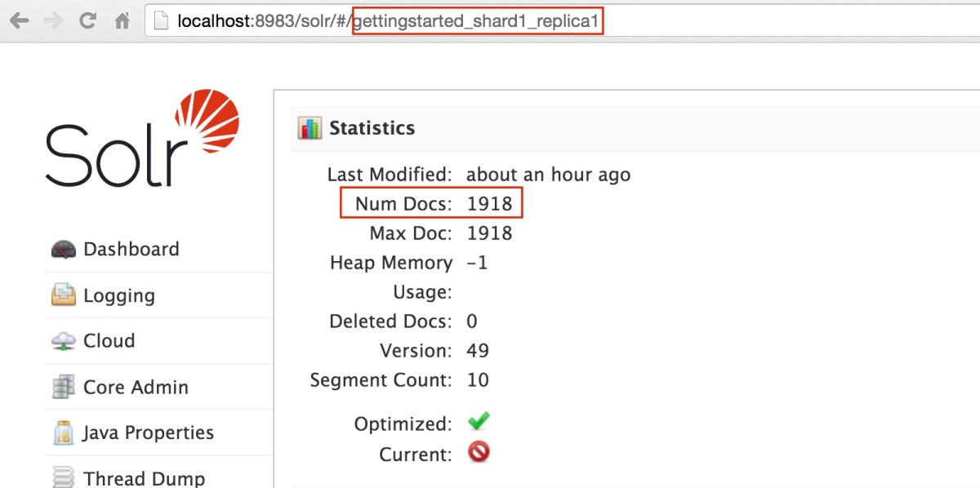Image resolution: width=980 pixels, height=488 pixels.
Task: Click the Num Docs value 1918
Action: coord(489,204)
